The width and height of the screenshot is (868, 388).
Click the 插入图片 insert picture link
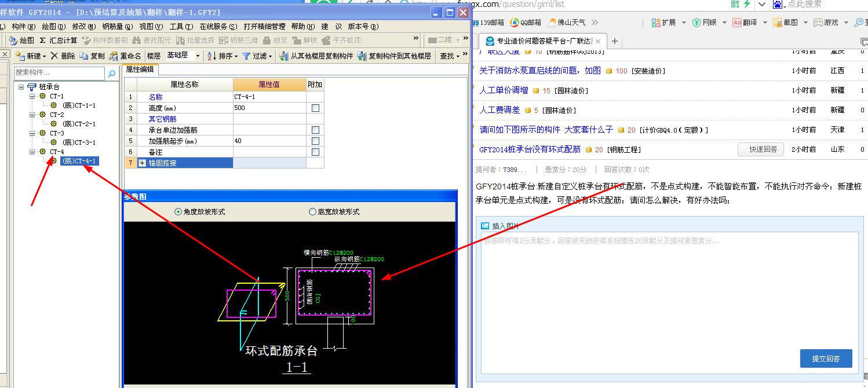[x=500, y=226]
